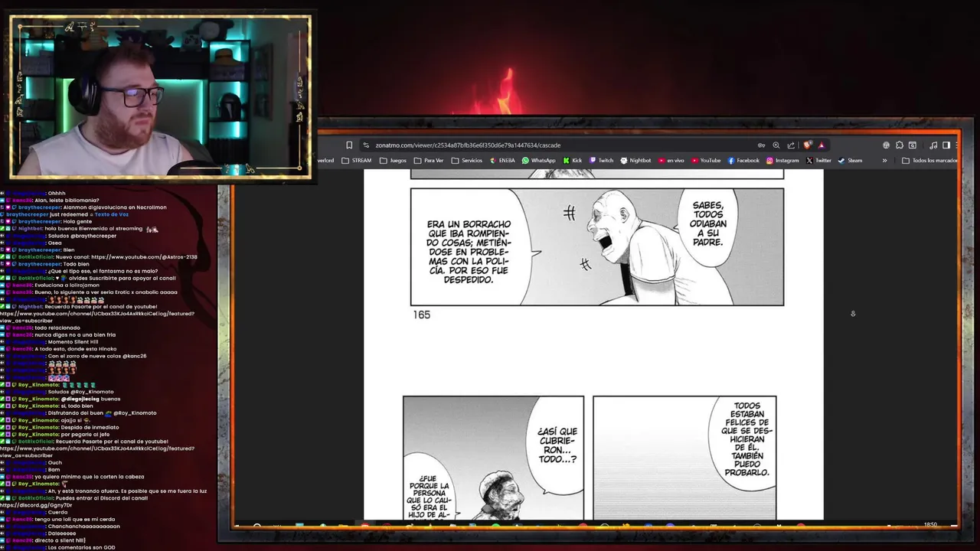Open the 'en vivo' bookmark

[671, 161]
